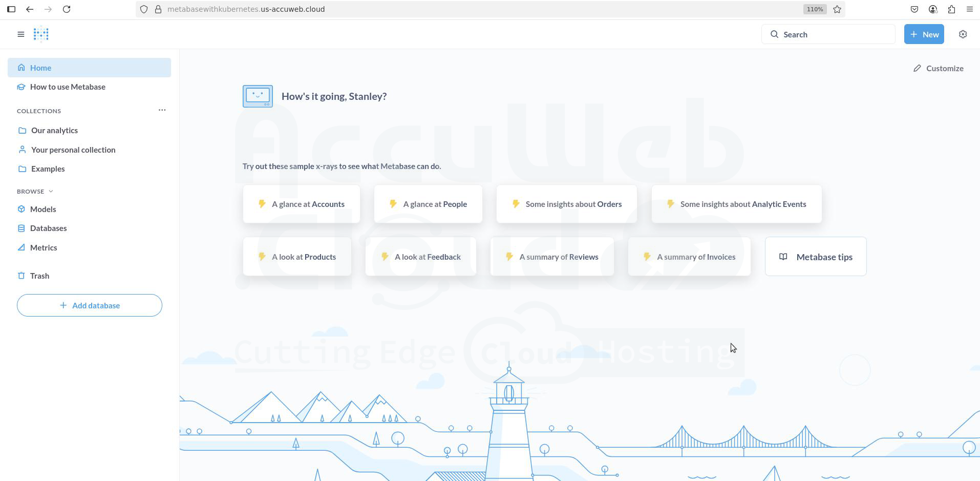Open the Firefox account icon
Viewport: 980px width, 481px height.
(x=933, y=9)
